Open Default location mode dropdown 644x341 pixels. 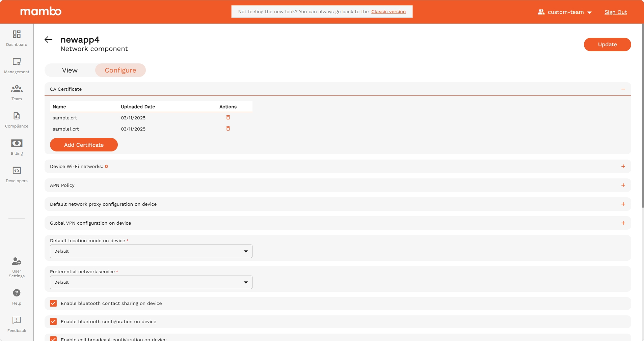151,251
